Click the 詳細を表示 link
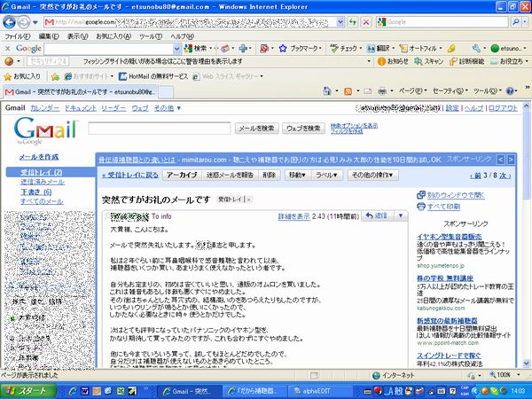Screen dimensions: 532x399 click(x=293, y=216)
